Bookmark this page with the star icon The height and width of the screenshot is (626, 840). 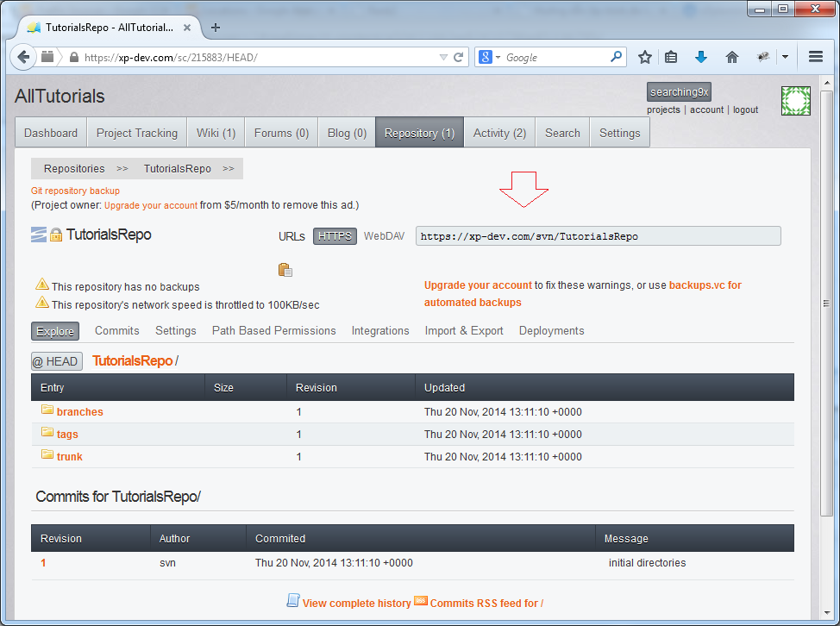(x=645, y=57)
